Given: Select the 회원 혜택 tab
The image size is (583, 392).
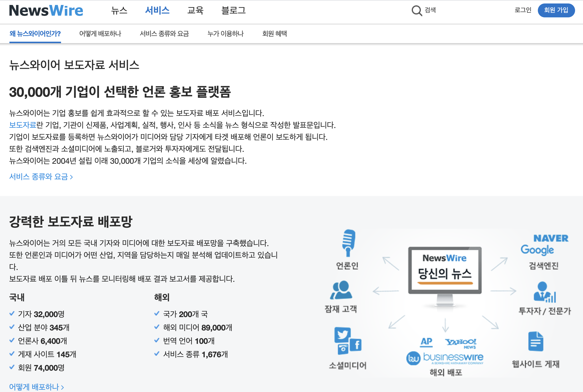Looking at the screenshot, I should click(274, 33).
